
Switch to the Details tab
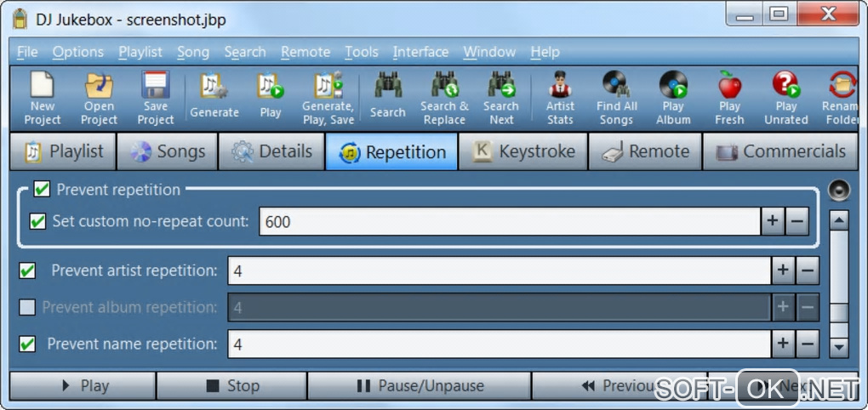click(x=271, y=151)
